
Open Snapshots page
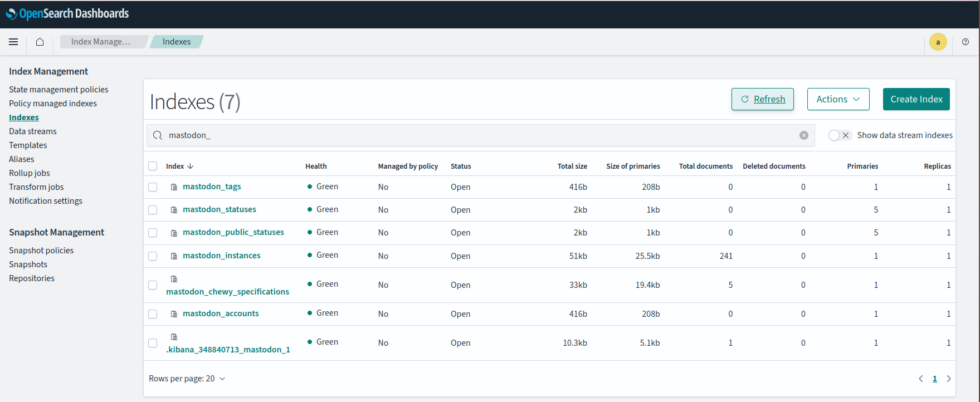[28, 264]
